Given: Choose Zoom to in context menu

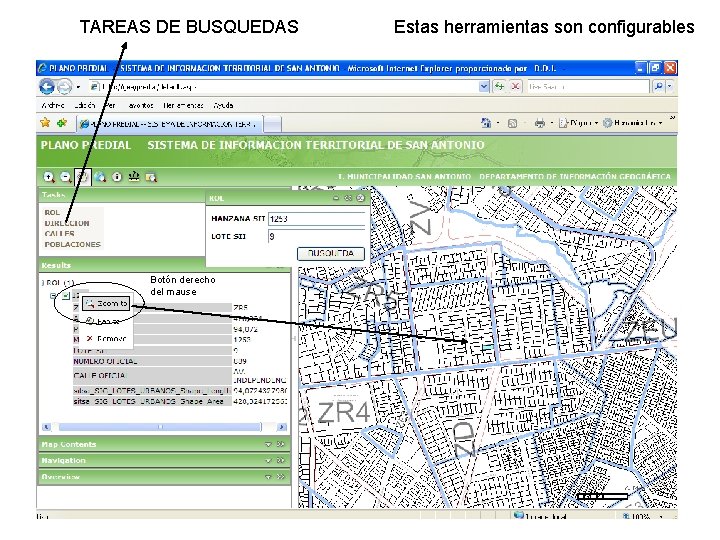Looking at the screenshot, I should 107,304.
